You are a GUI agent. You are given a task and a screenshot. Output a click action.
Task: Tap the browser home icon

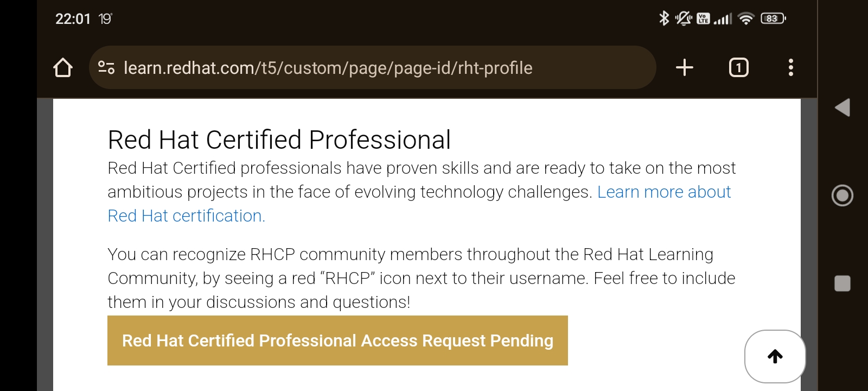tap(63, 68)
